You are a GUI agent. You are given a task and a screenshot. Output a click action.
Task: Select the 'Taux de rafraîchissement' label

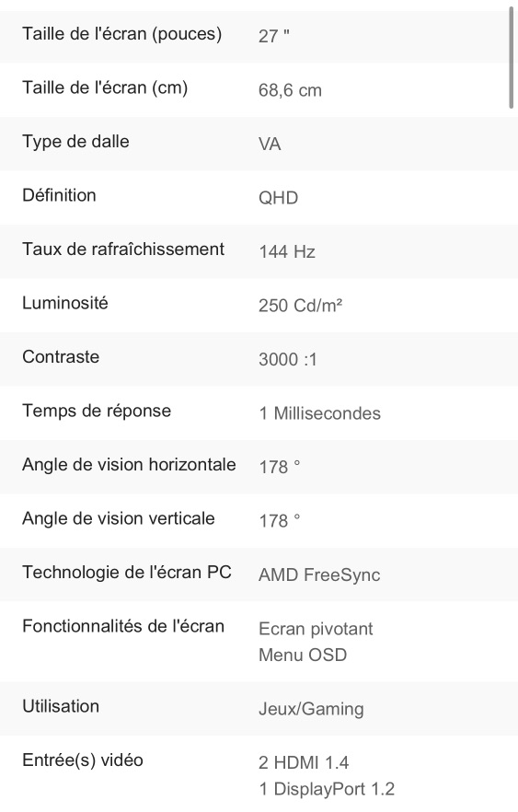pos(123,249)
